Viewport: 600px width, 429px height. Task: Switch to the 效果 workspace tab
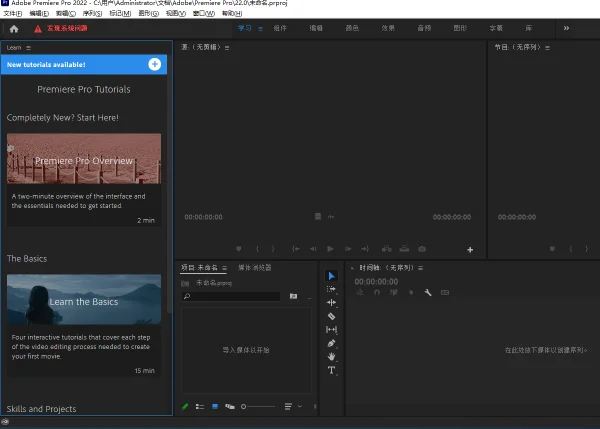pos(388,28)
